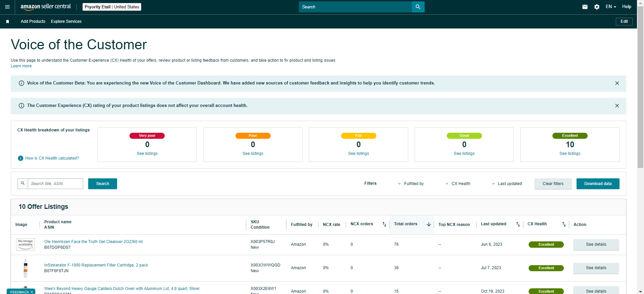Open Add Products menu item
The width and height of the screenshot is (644, 294).
coord(33,21)
